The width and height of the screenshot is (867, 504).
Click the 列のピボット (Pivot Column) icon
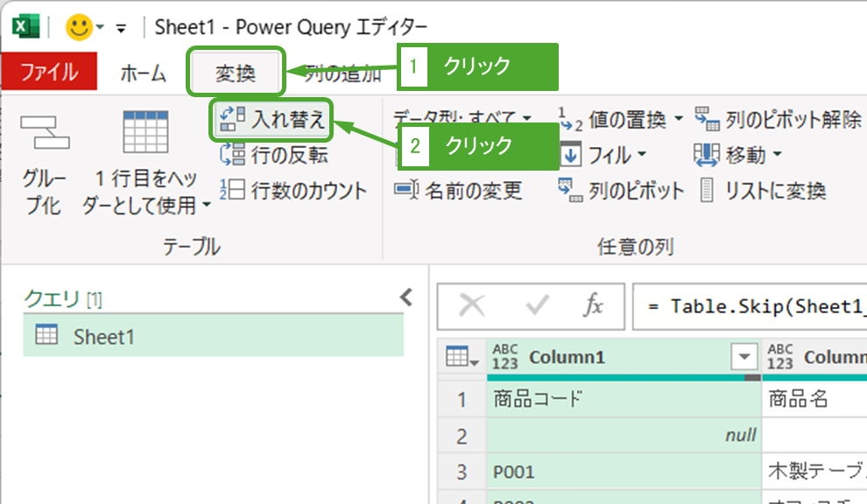point(571,190)
